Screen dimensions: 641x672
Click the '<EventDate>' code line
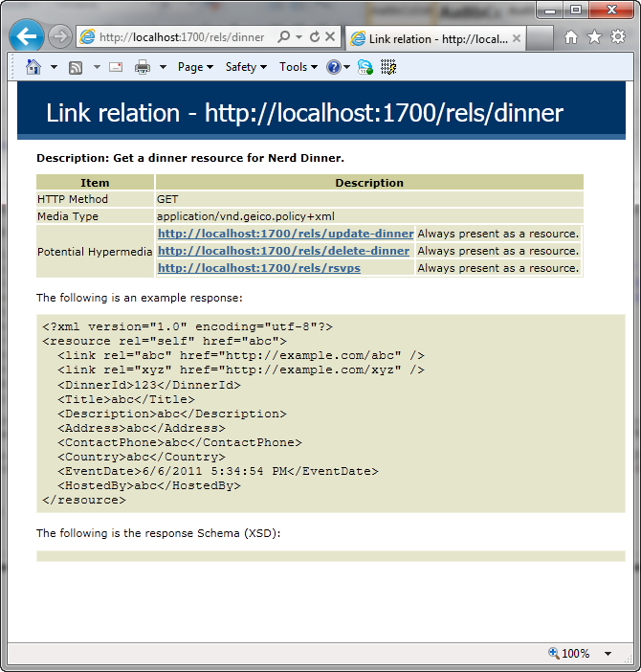[218, 471]
